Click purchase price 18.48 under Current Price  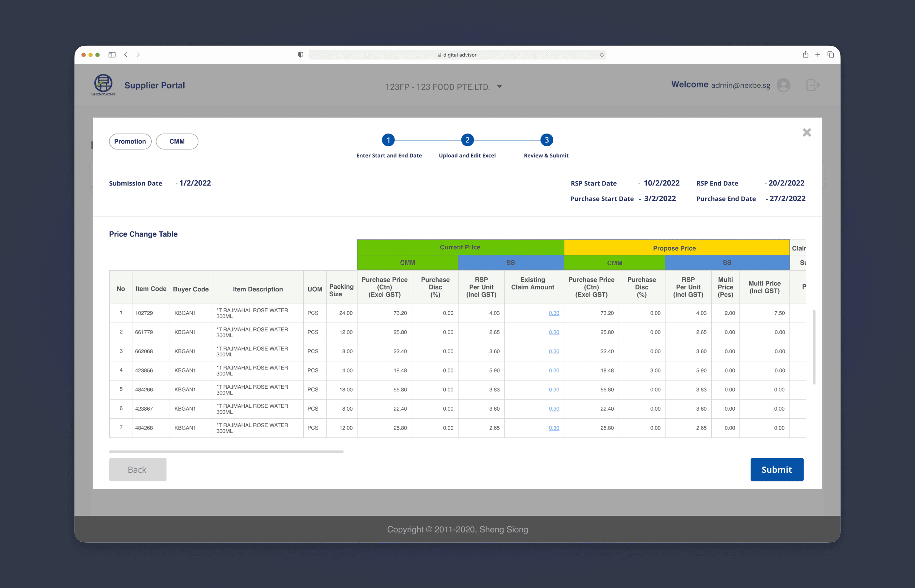(x=400, y=370)
